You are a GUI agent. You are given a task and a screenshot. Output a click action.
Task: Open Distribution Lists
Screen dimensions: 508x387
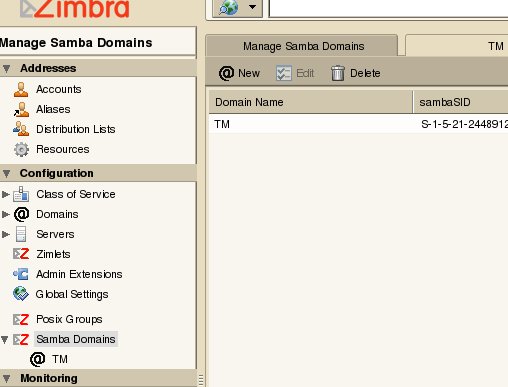coord(76,129)
